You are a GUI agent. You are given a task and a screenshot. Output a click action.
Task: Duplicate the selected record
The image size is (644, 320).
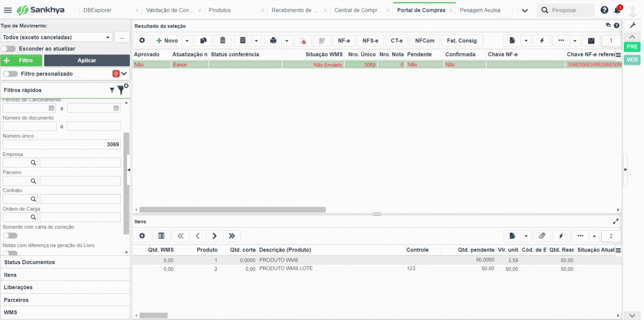(203, 41)
